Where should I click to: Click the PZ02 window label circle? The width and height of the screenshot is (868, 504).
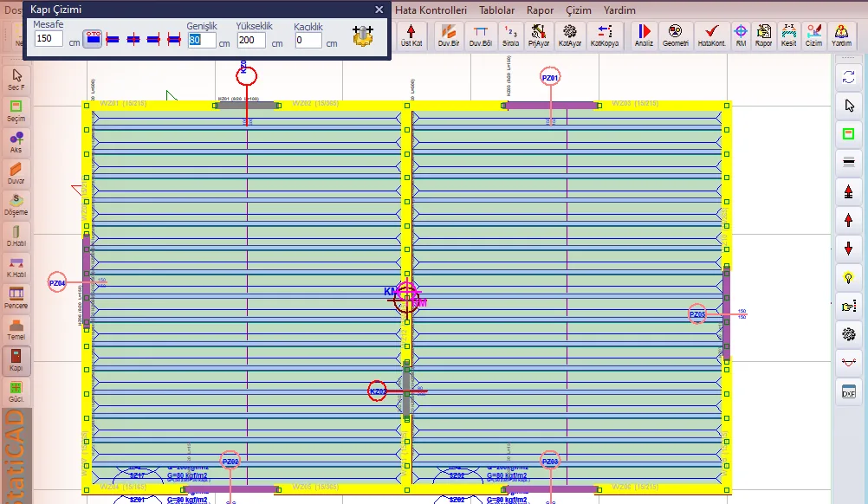coord(230,461)
